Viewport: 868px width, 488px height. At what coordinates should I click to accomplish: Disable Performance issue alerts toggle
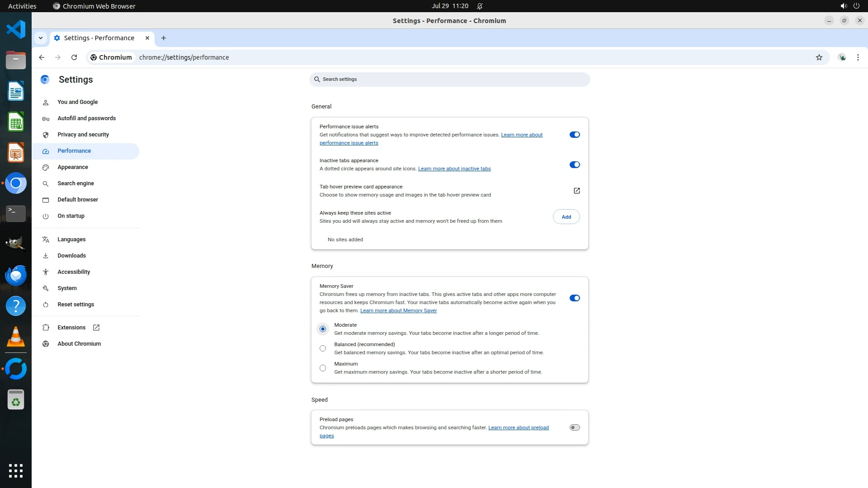click(574, 135)
